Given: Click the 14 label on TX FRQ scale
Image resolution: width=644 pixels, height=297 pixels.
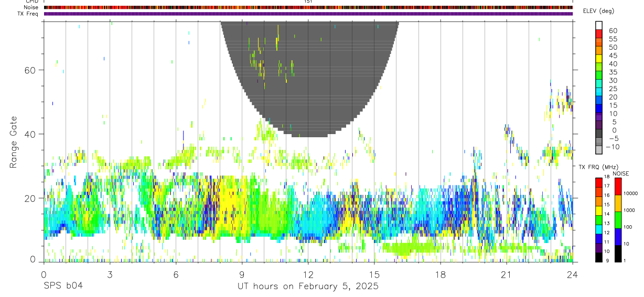Looking at the screenshot, I should pos(606,214).
